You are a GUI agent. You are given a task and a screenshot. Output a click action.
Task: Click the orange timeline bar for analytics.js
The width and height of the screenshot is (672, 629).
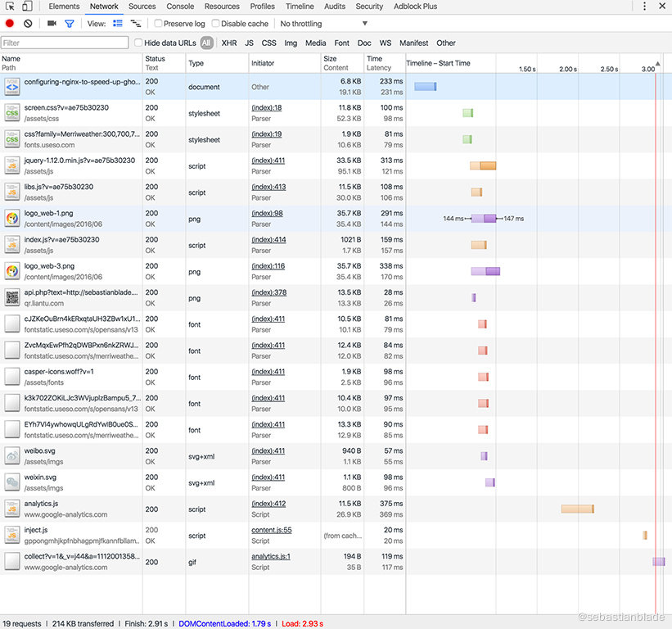point(577,509)
